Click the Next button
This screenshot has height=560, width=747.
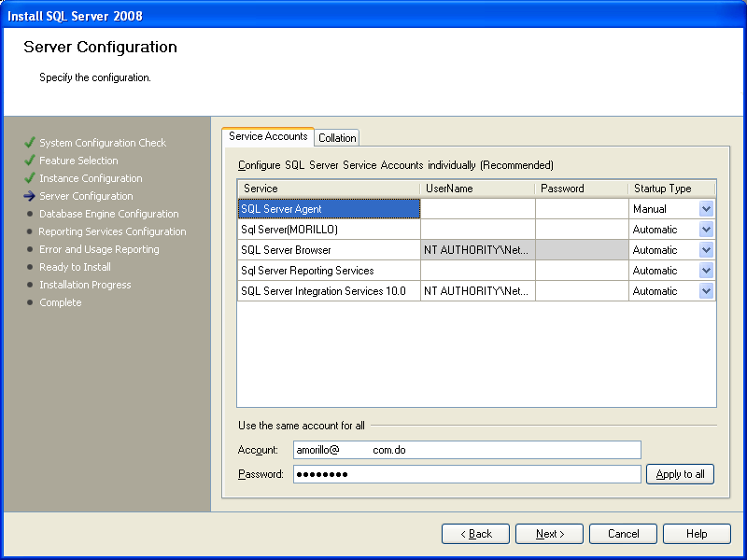pyautogui.click(x=549, y=534)
